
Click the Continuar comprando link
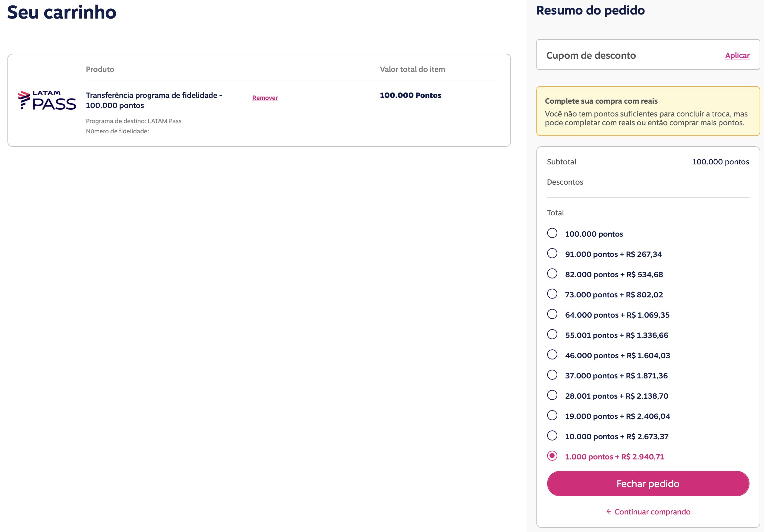click(652, 512)
